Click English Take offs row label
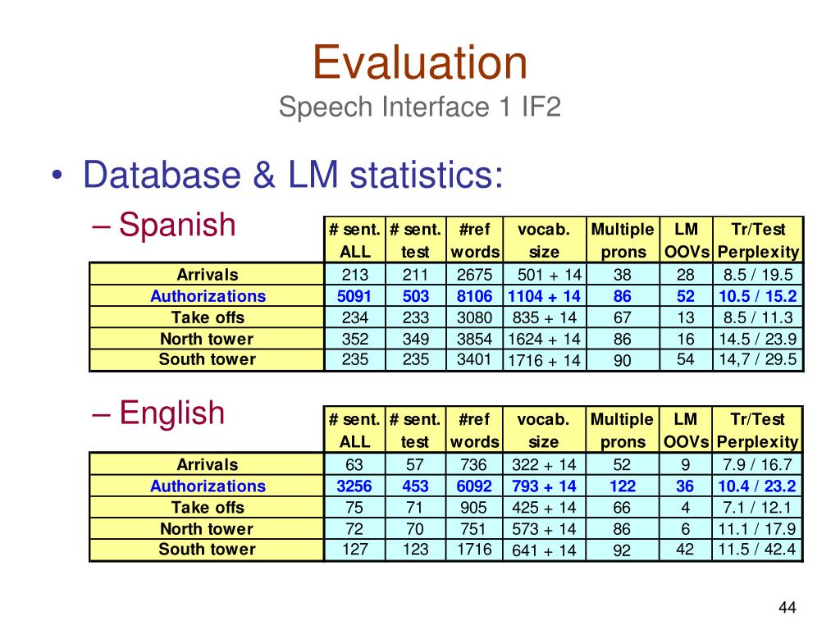Image resolution: width=840 pixels, height=630 pixels. coord(208,507)
